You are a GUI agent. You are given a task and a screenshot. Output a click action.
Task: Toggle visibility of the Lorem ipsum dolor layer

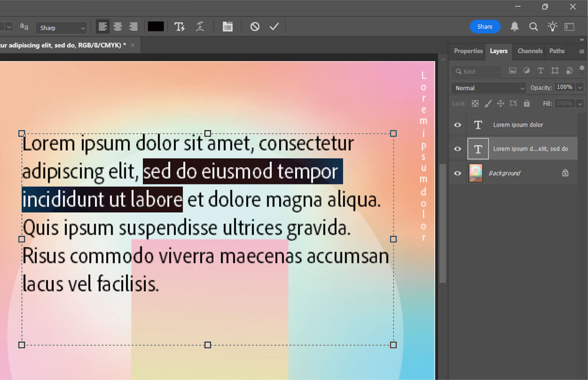[457, 124]
